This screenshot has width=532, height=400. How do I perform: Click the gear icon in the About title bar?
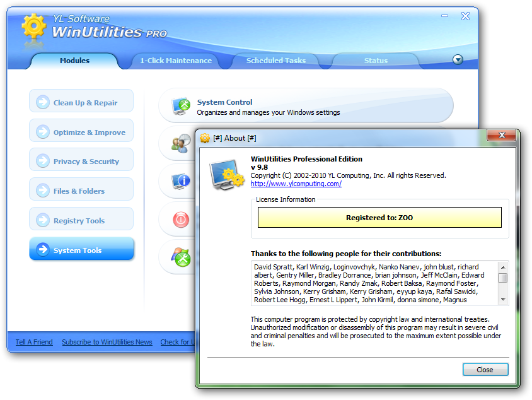(x=205, y=138)
